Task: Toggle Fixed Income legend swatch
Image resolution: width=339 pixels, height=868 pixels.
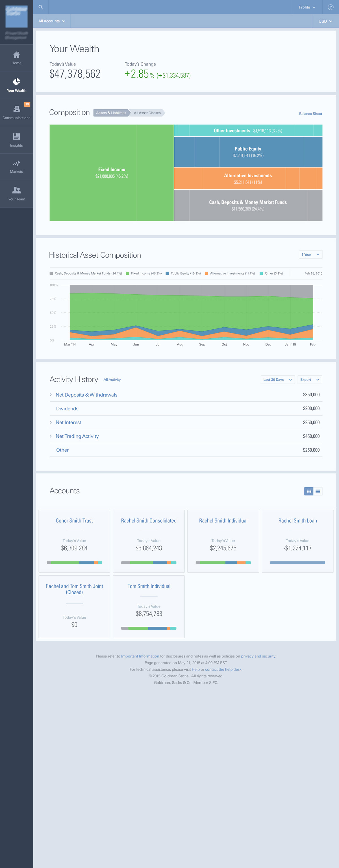Action: pyautogui.click(x=127, y=273)
